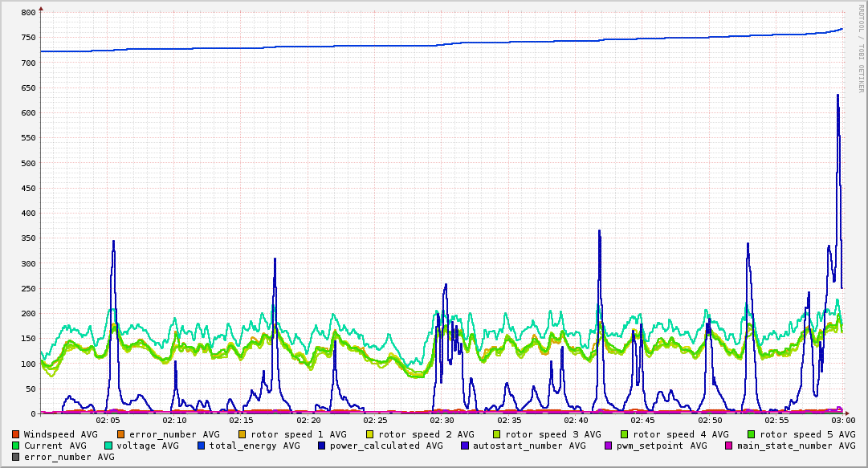
Task: Click the 800 y-axis value
Action: point(29,13)
